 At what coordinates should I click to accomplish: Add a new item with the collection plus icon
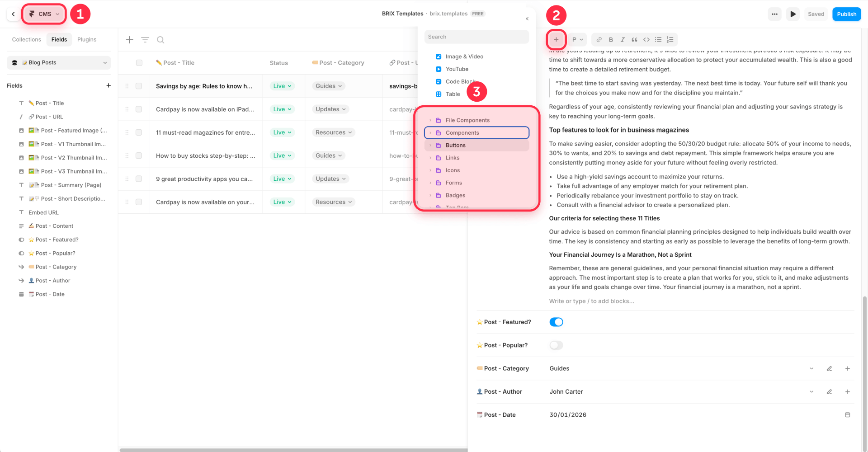130,40
